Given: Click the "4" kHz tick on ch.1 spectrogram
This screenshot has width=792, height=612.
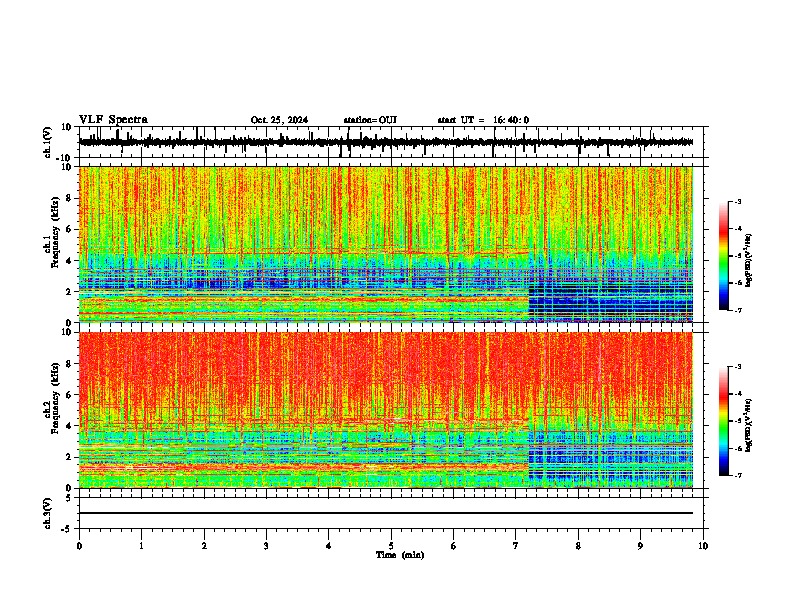Looking at the screenshot, I should click(x=70, y=261).
